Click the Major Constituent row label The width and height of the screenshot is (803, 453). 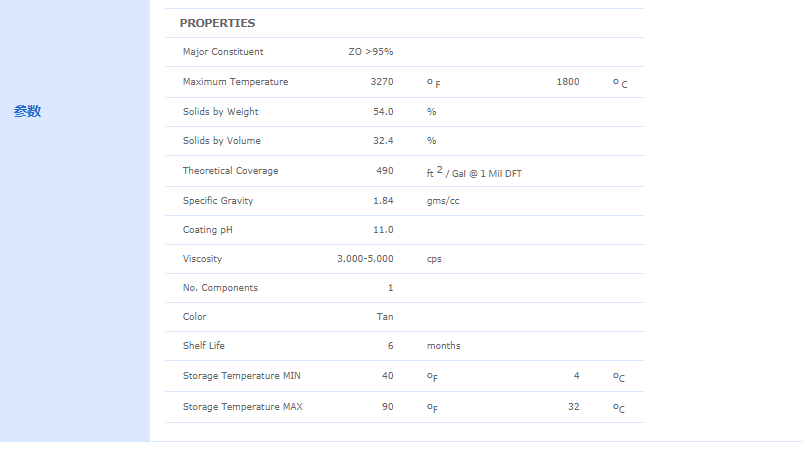(x=223, y=52)
